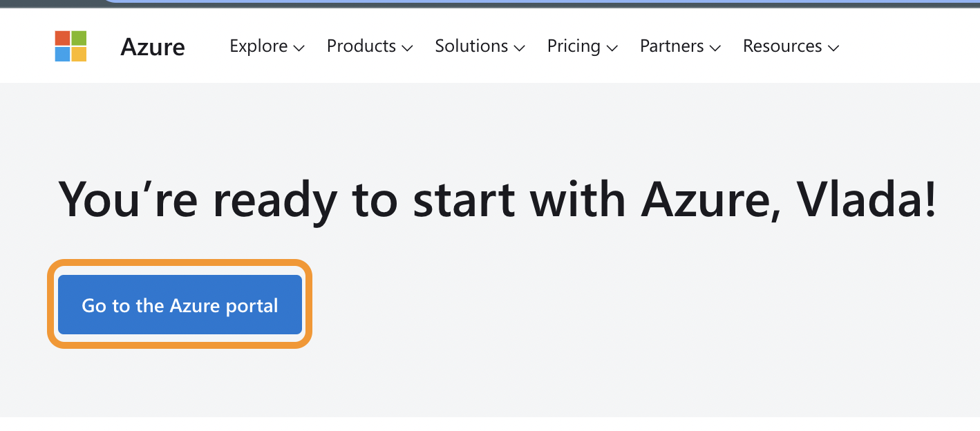Click the red square of the Microsoft logo

[x=62, y=38]
